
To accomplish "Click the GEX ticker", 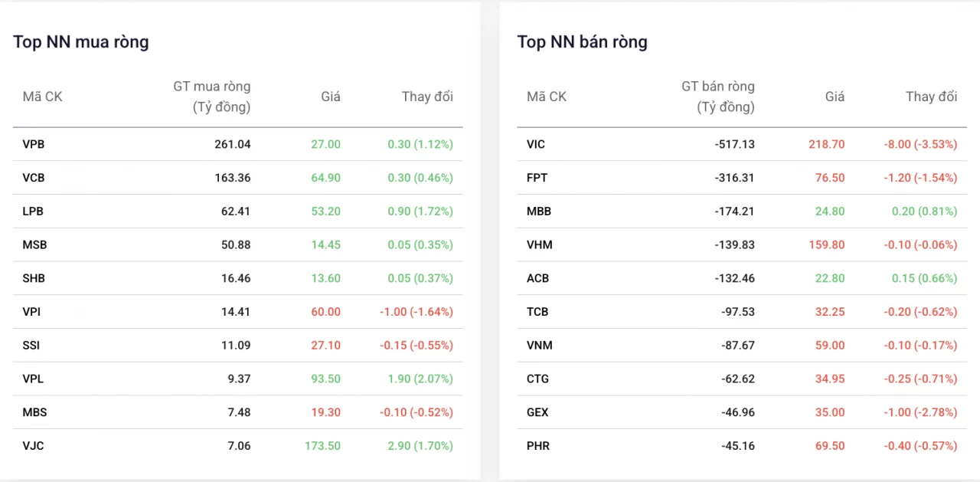I will 537,412.
